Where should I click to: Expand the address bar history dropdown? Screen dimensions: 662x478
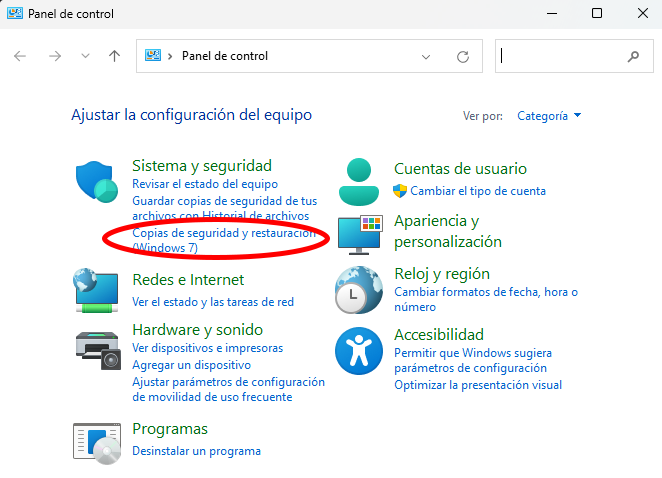point(426,57)
